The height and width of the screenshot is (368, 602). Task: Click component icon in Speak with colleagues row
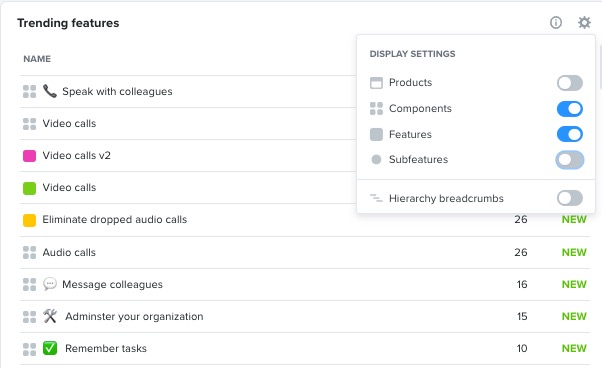pos(30,91)
